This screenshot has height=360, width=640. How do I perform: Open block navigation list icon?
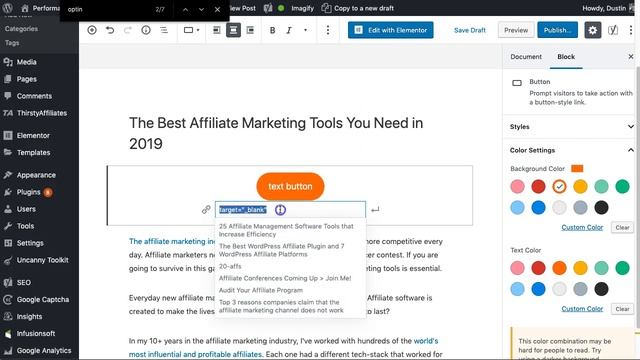pyautogui.click(x=164, y=30)
